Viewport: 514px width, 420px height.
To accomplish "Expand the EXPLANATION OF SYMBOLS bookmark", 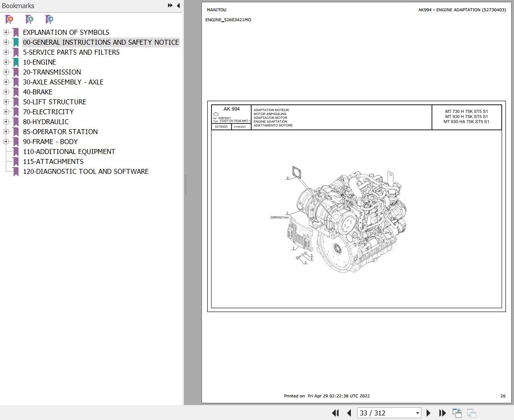I will coord(6,33).
